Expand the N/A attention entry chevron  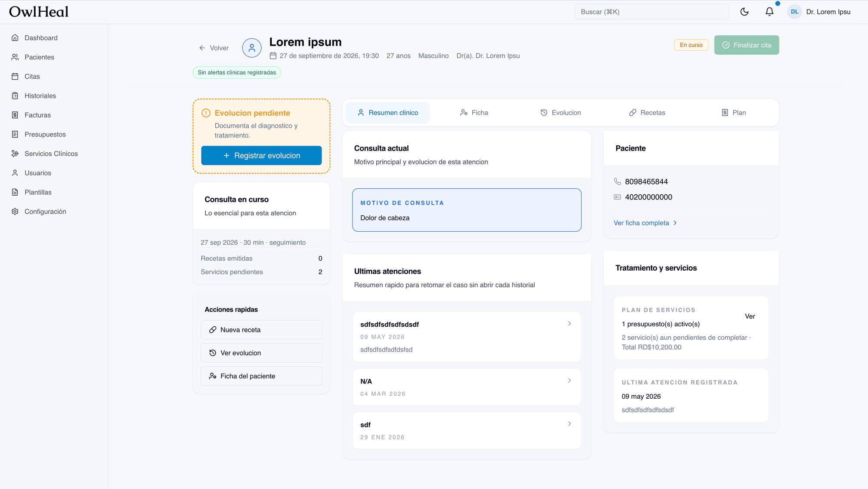coord(569,381)
